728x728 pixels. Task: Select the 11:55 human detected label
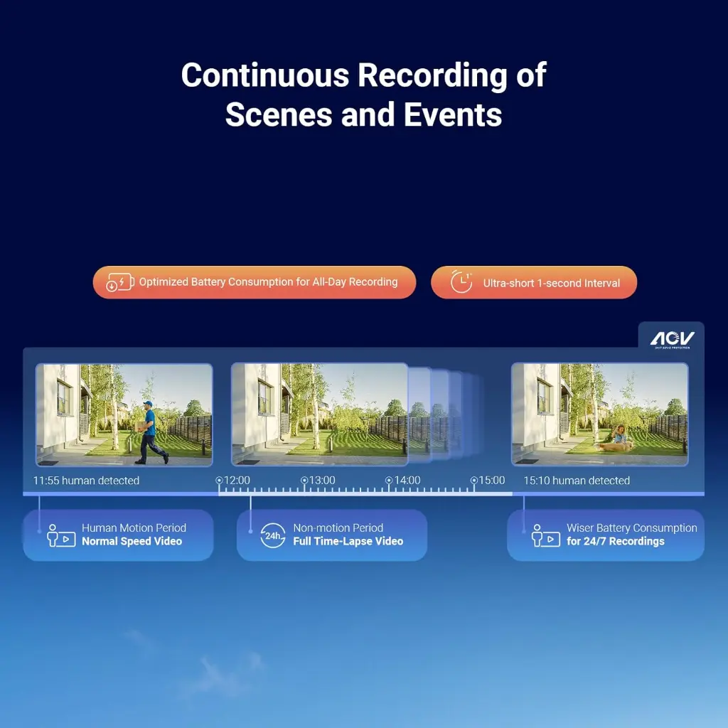pos(85,481)
